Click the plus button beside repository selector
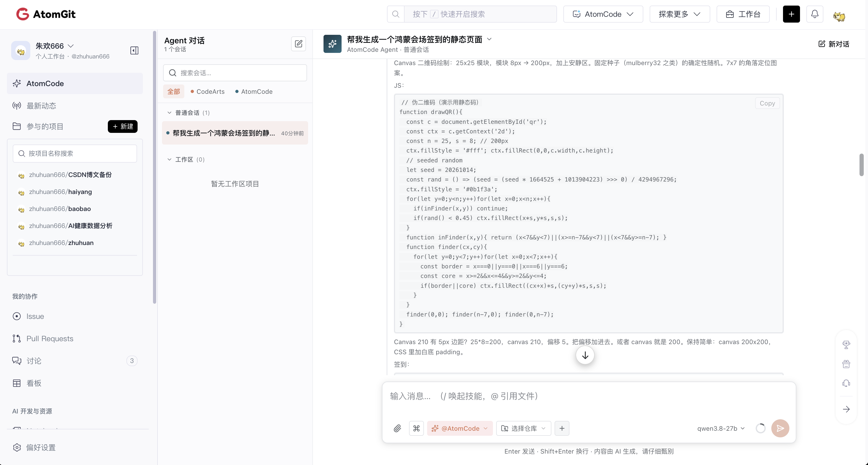This screenshot has height=465, width=868. 562,428
